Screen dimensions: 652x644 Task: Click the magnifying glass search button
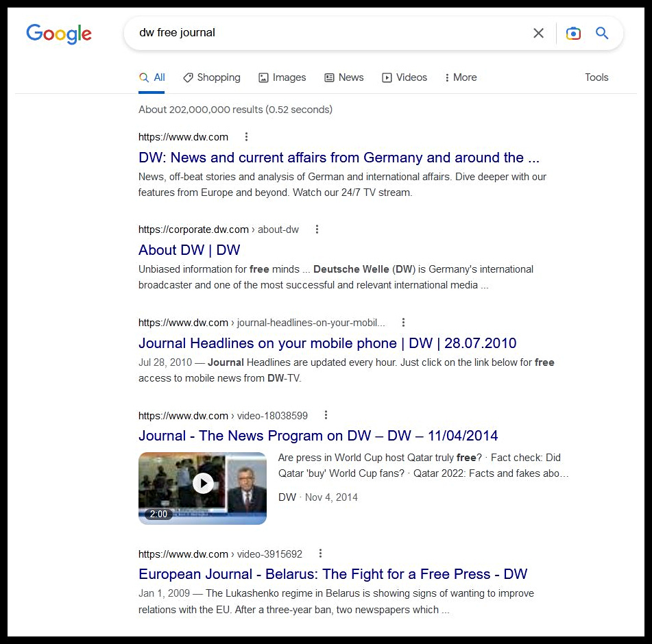602,33
